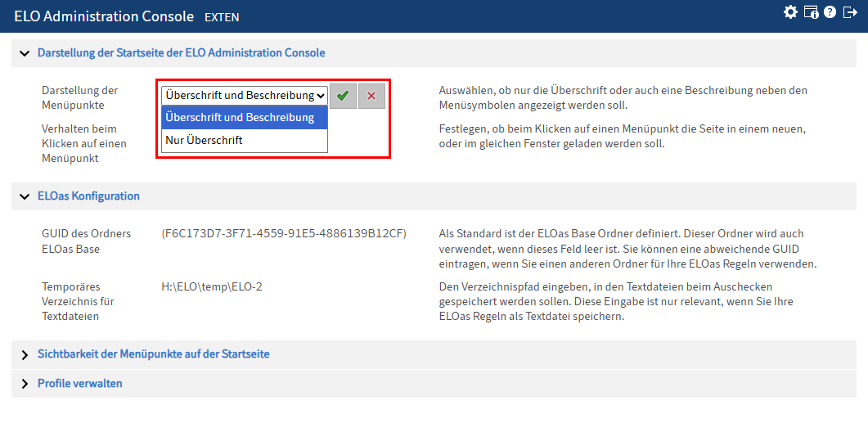The image size is (868, 428).
Task: Collapse the ELOas Konfiguration section chevron
Action: point(24,196)
